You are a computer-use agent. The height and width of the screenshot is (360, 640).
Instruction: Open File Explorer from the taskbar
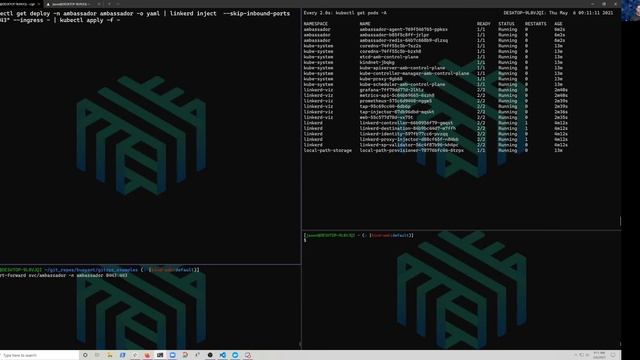point(110,355)
